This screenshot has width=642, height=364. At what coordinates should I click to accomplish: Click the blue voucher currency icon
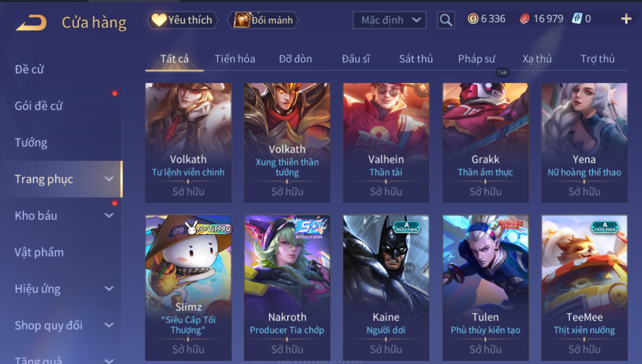pos(577,18)
